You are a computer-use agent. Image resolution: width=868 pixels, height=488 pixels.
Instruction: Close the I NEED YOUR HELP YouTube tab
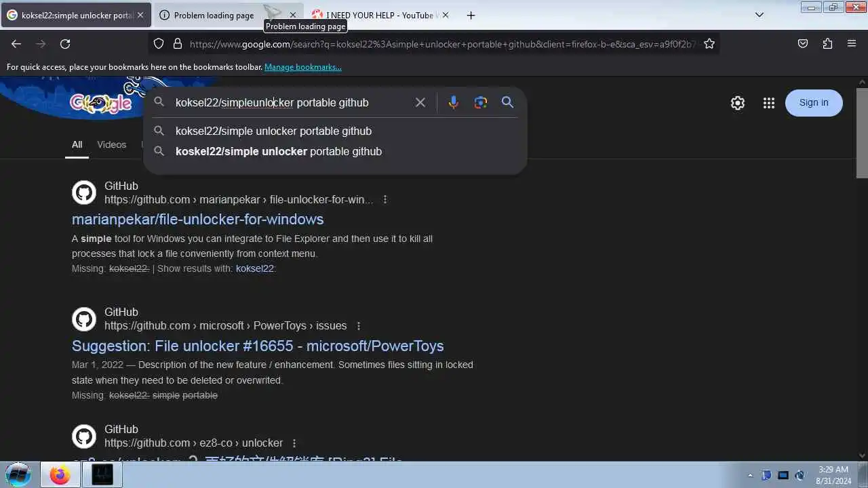446,15
